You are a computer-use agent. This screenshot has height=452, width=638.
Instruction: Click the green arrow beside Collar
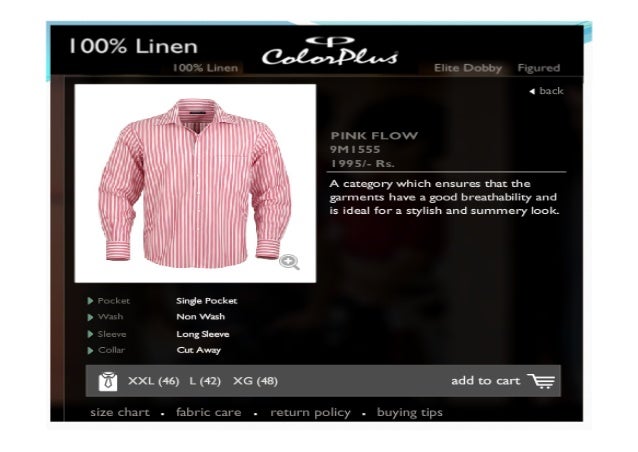pyautogui.click(x=90, y=350)
